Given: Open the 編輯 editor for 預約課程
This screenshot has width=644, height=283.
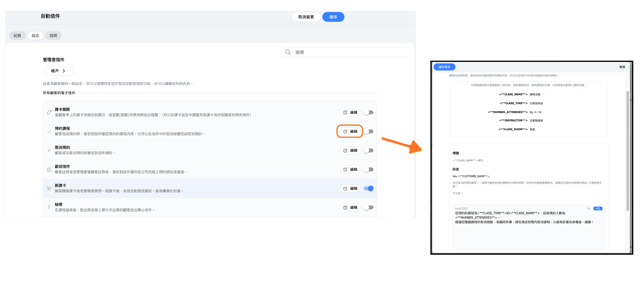Looking at the screenshot, I should click(350, 131).
